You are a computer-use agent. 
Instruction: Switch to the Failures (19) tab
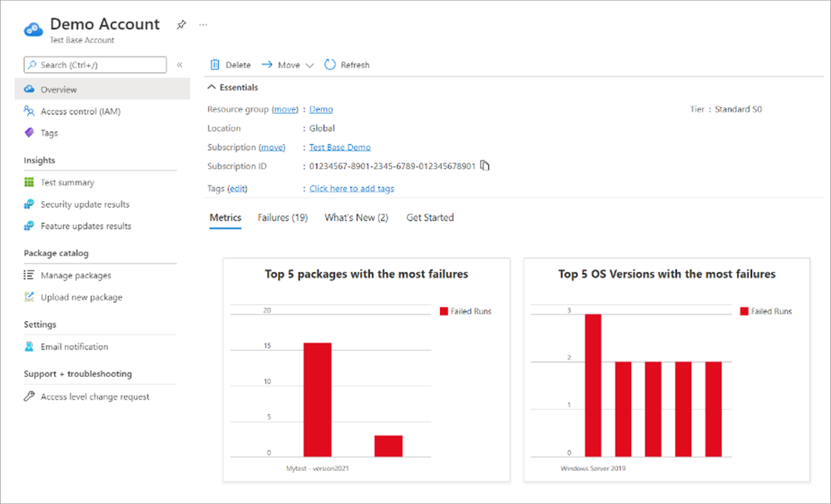283,217
